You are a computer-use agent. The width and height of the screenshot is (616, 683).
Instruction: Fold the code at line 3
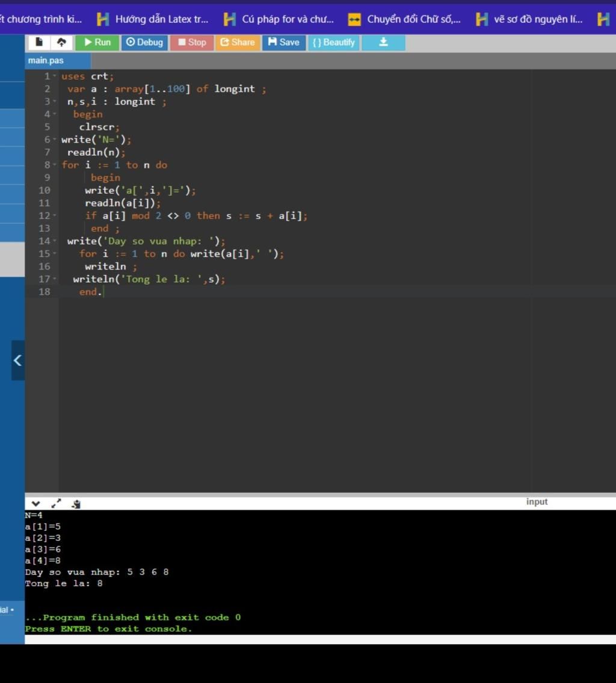click(x=55, y=102)
